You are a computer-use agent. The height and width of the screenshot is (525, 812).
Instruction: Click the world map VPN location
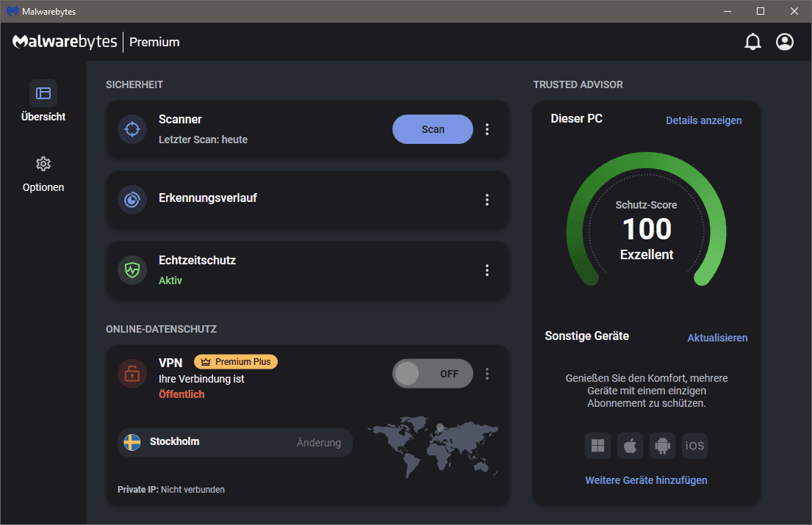click(433, 447)
